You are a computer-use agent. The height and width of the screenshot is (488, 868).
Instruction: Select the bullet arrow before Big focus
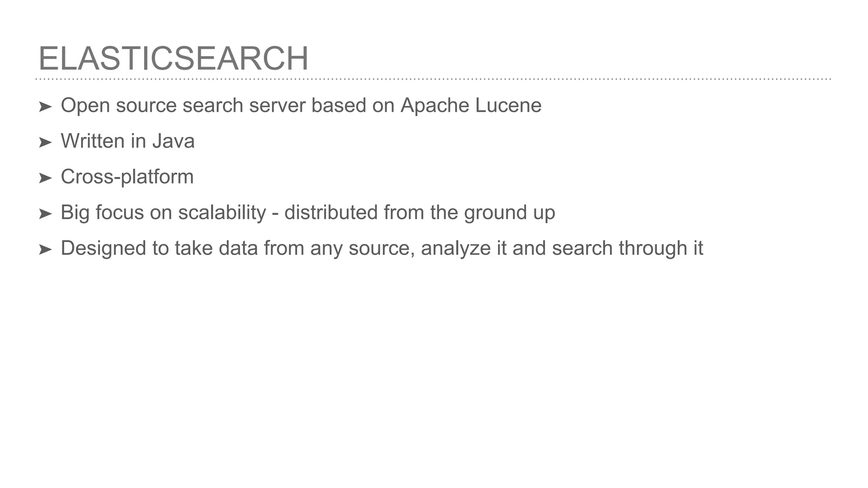click(x=45, y=214)
